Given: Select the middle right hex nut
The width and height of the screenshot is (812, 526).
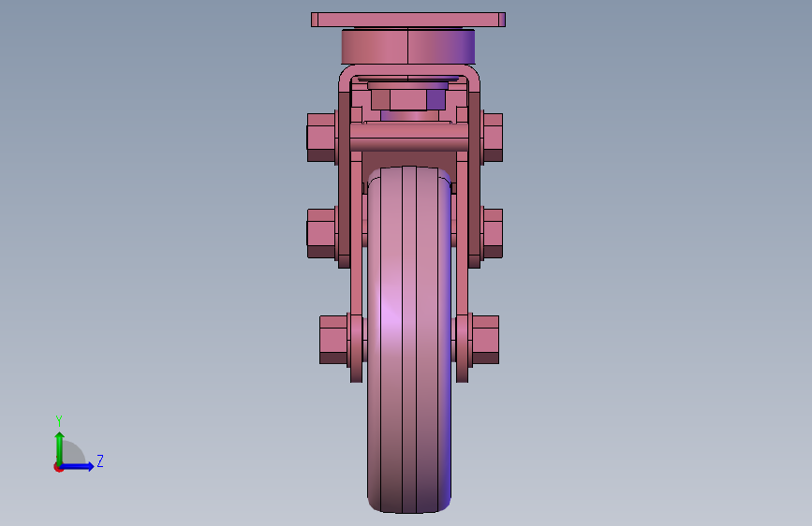Looking at the screenshot, I should tap(493, 233).
